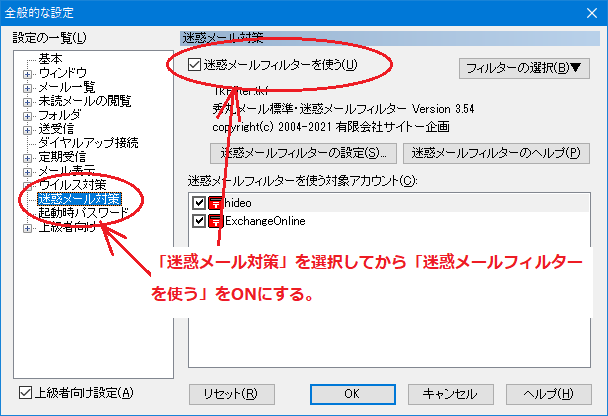Screen dimensions: 608x416
Task: Select 起動時パスワード in the settings list
Action: click(x=82, y=213)
